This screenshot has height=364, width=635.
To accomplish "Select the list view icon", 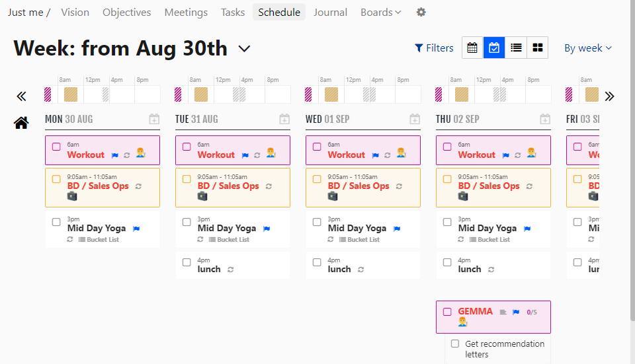I will tap(516, 48).
